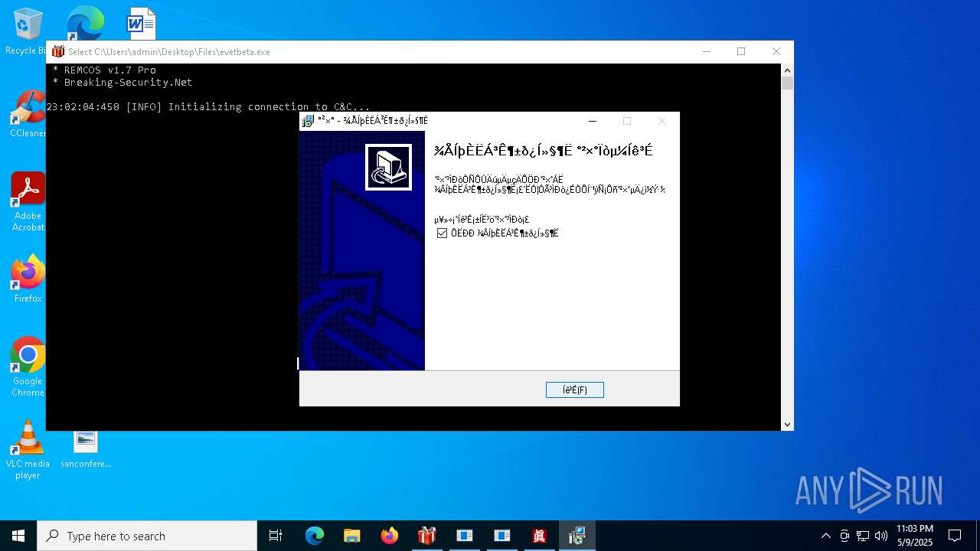This screenshot has width=980, height=551.
Task: Click console scrollbar down arrow
Action: click(787, 424)
